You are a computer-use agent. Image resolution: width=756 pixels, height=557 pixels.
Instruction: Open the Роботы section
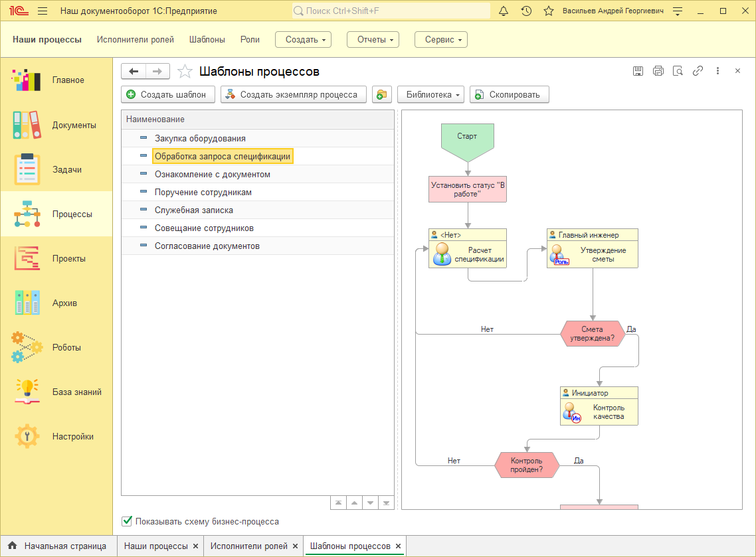[56, 347]
